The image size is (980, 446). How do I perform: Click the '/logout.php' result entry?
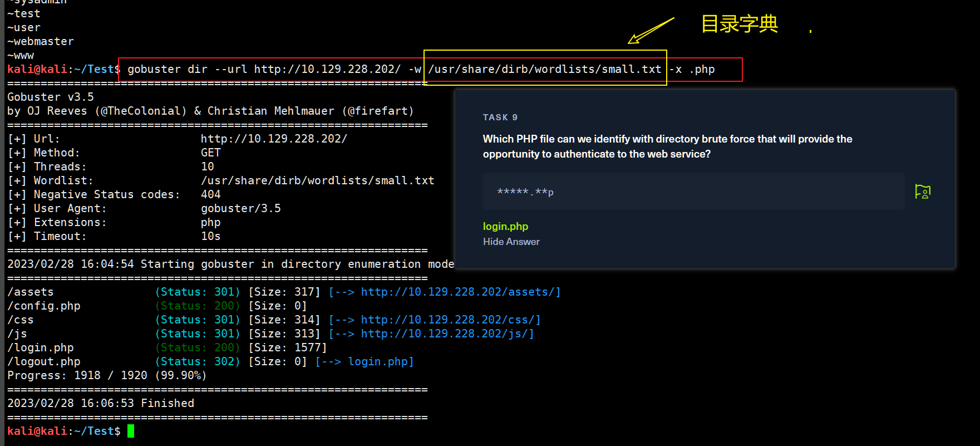pos(44,361)
